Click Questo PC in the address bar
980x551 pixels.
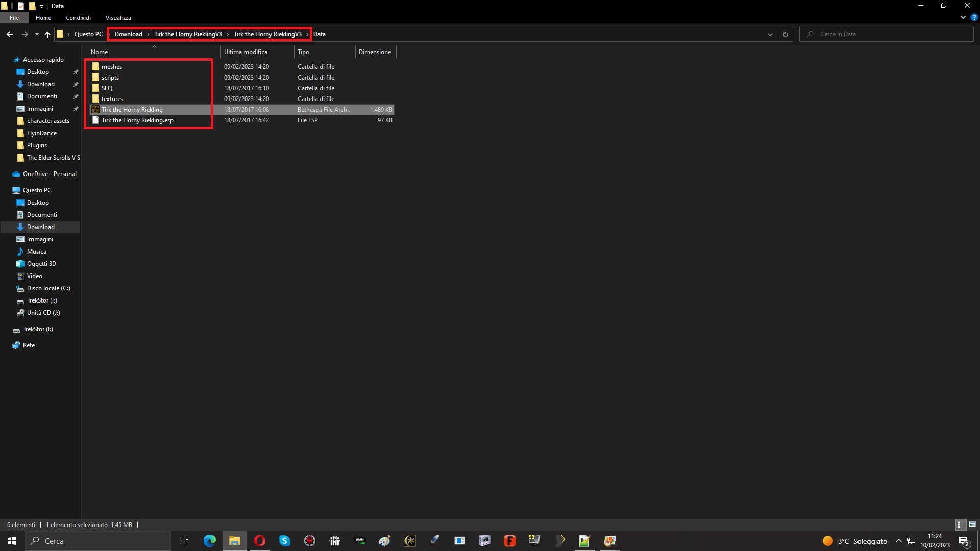point(88,34)
